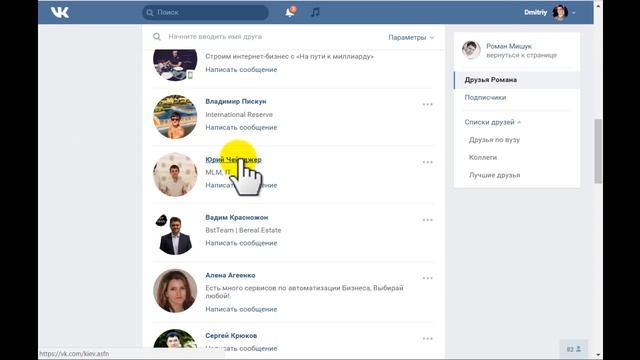Viewport: 640px width, 360px height.
Task: Collapse the Списки друзей section
Action: tap(493, 122)
